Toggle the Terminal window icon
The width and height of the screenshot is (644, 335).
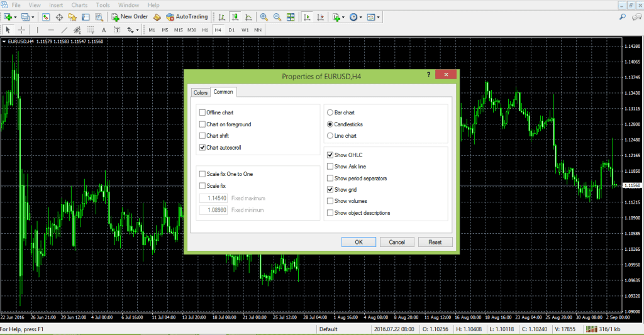86,17
